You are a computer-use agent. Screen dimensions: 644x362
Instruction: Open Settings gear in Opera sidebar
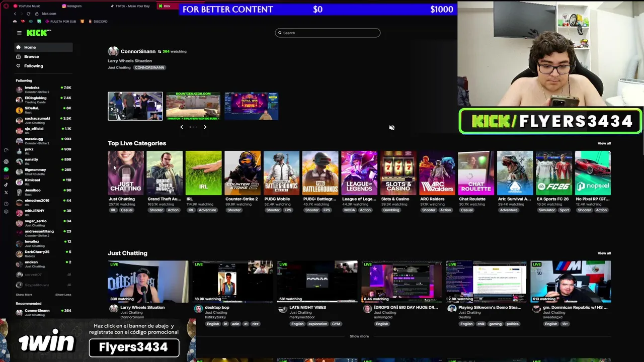6,212
